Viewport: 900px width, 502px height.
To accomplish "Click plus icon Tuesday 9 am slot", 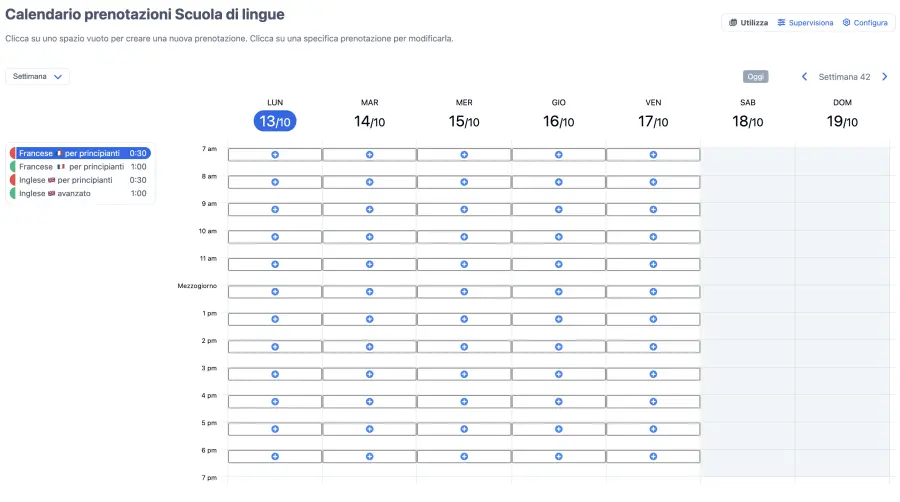I will [369, 209].
